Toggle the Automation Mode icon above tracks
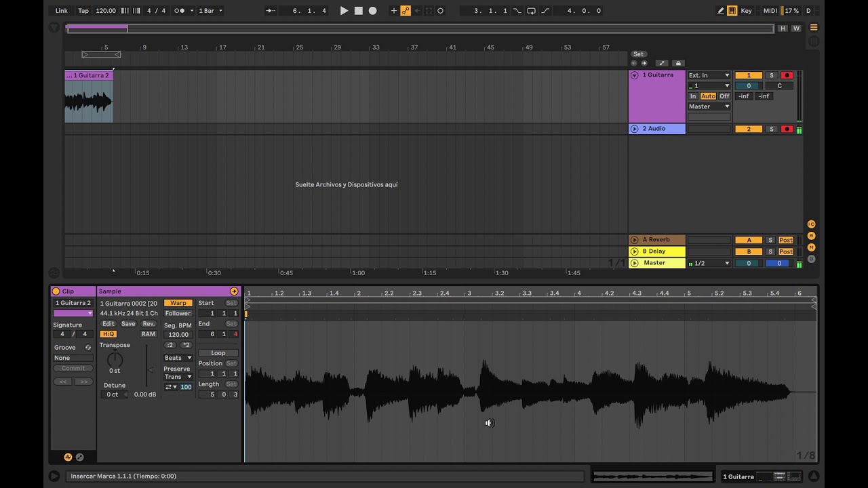The image size is (868, 488). pyautogui.click(x=663, y=63)
